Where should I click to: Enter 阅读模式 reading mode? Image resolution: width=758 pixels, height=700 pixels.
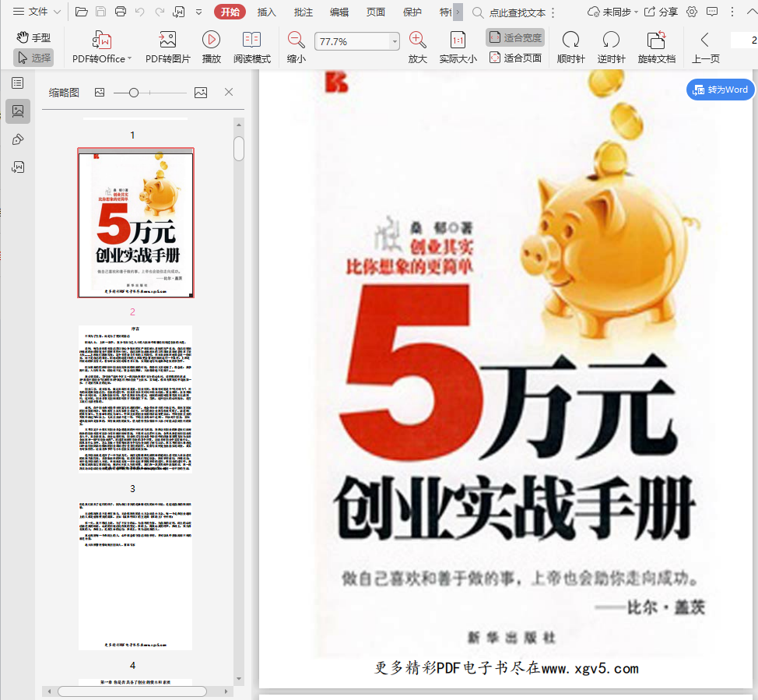251,40
